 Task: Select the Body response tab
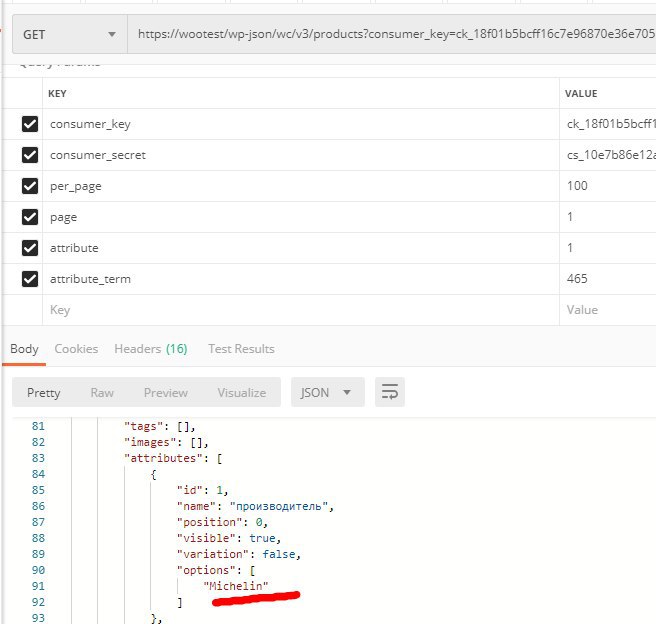click(23, 349)
